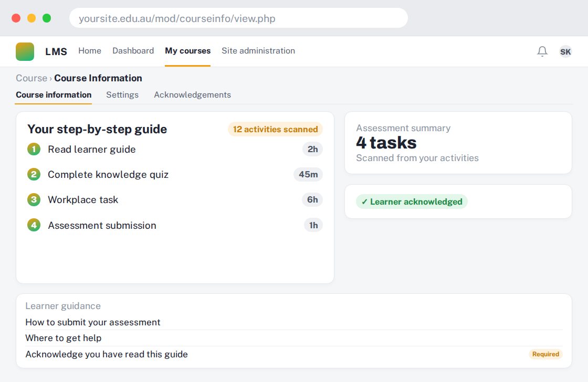Open Workplace task step

pyautogui.click(x=175, y=199)
